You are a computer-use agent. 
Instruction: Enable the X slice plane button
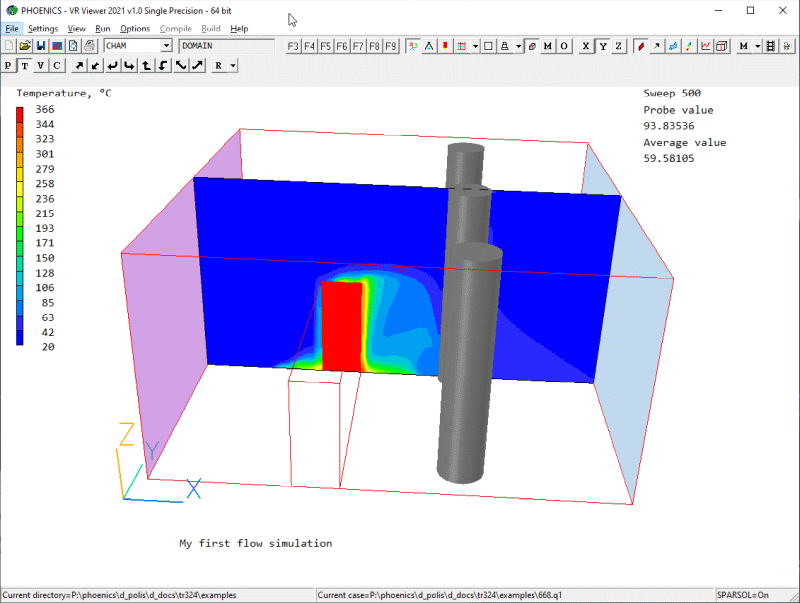pyautogui.click(x=587, y=46)
